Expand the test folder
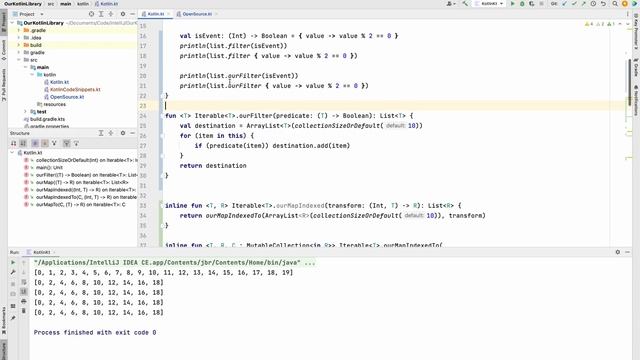Viewport: 640px width, 360px height. (x=25, y=111)
